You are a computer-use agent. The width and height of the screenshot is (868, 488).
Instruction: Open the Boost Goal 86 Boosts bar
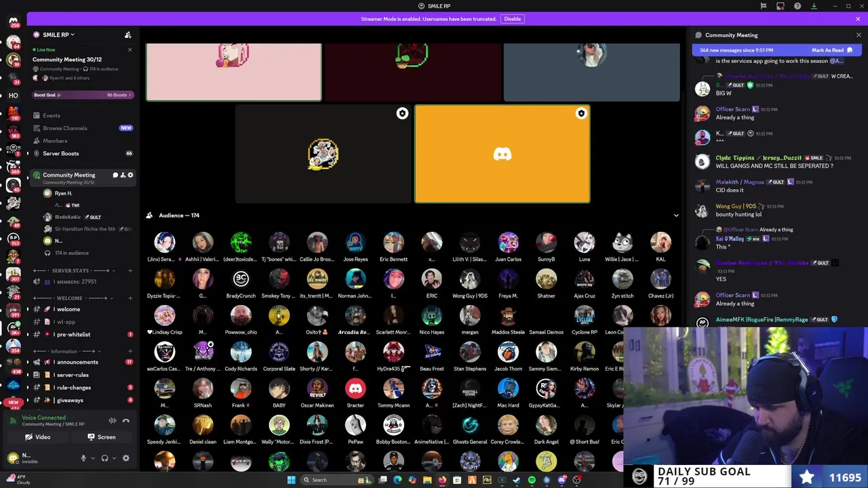(x=83, y=95)
